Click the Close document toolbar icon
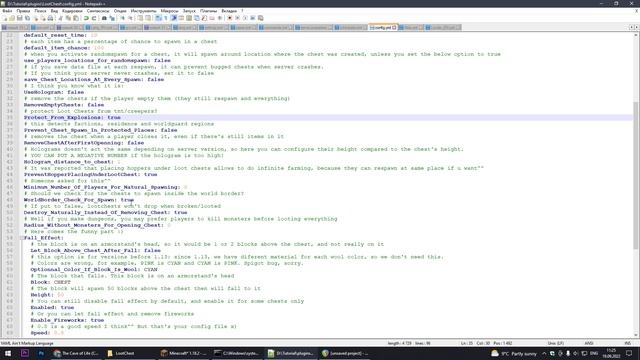The image size is (640, 360). coord(35,18)
